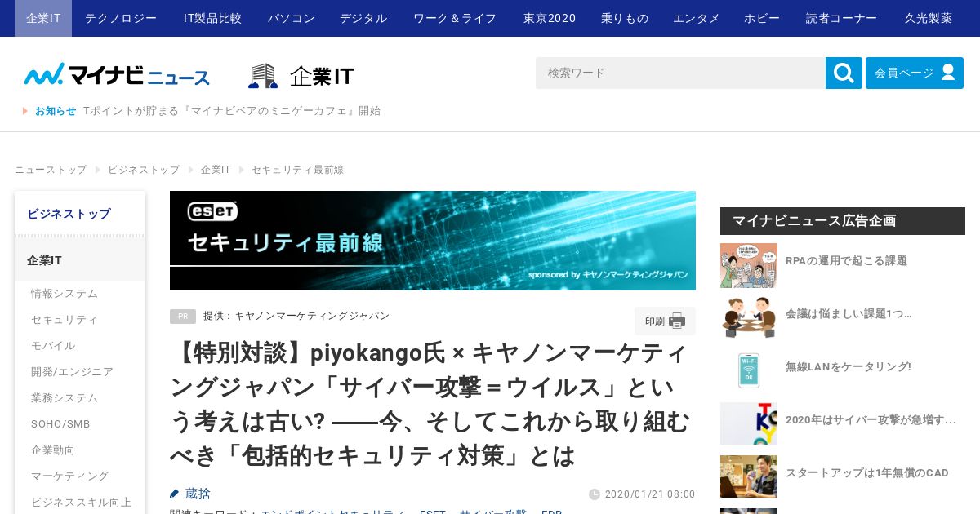Click the 提供：キヤノンマーケティングジャパン text
The width and height of the screenshot is (980, 514).
pos(296,316)
